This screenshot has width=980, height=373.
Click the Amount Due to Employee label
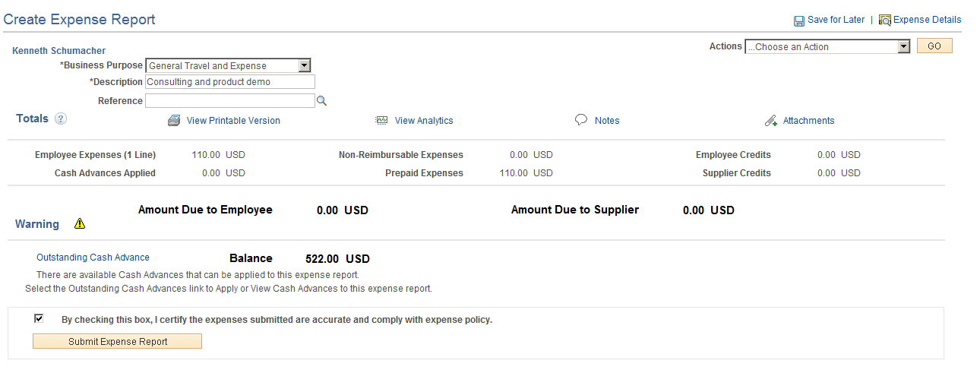coord(205,210)
